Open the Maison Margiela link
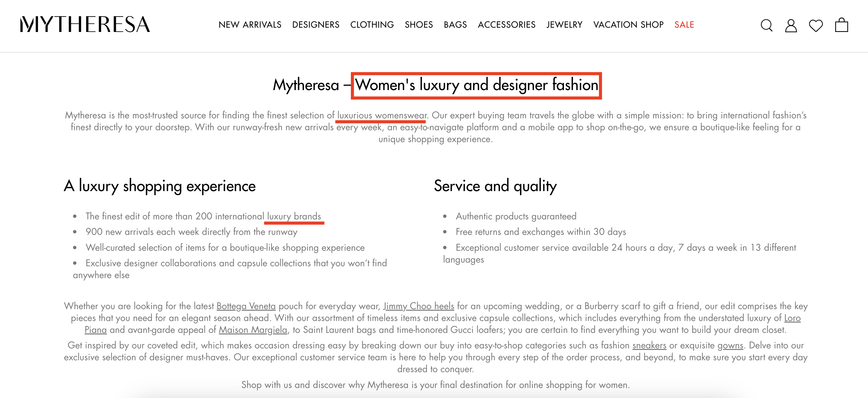The image size is (868, 398). click(253, 330)
